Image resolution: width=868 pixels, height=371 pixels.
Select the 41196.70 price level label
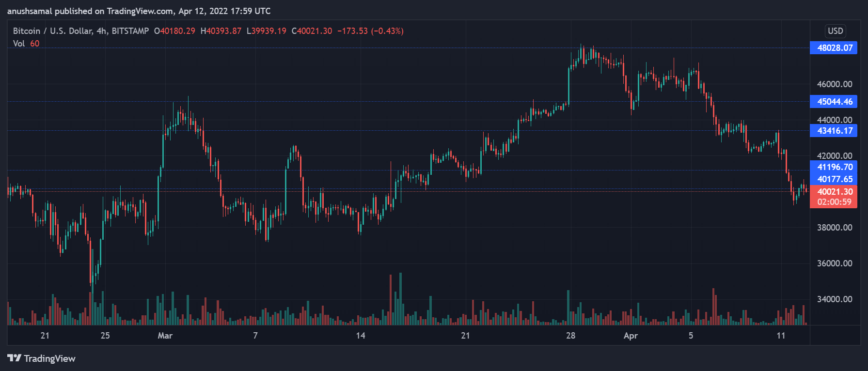point(834,167)
